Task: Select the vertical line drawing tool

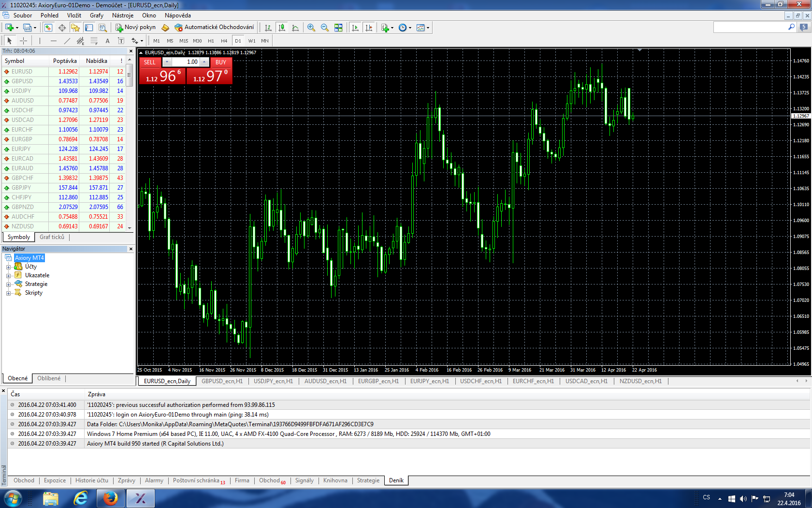Action: click(40, 41)
